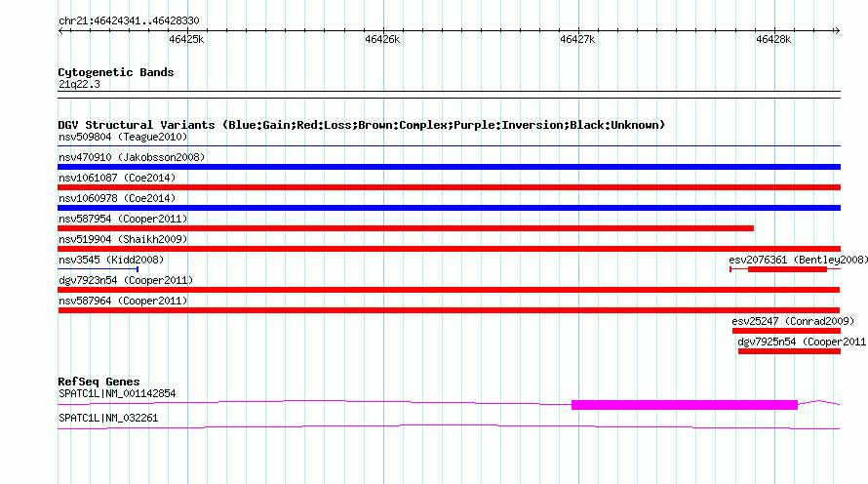The image size is (868, 484).
Task: Click the dgv7923n54 (Cooper2011) label
Action: pyautogui.click(x=126, y=280)
